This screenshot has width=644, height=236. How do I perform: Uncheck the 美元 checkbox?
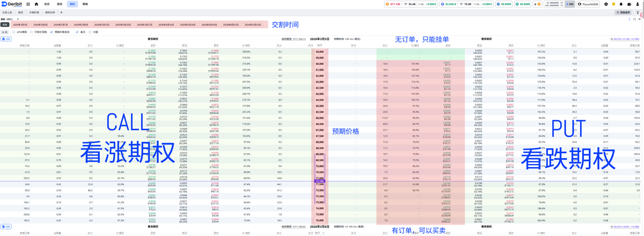(x=77, y=32)
